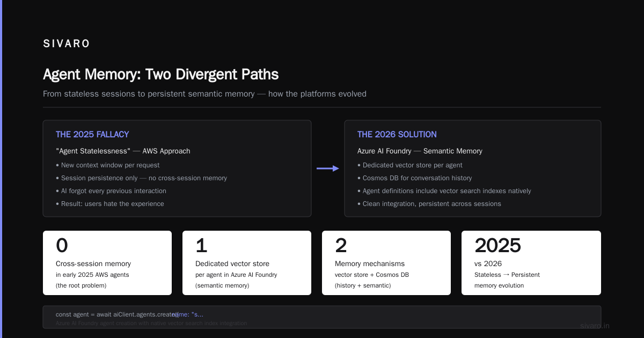
Task: Click the bullet 'New context window per request'
Action: pos(107,165)
